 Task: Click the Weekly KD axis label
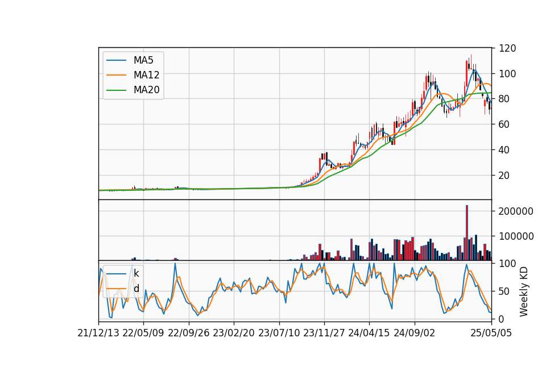523,292
